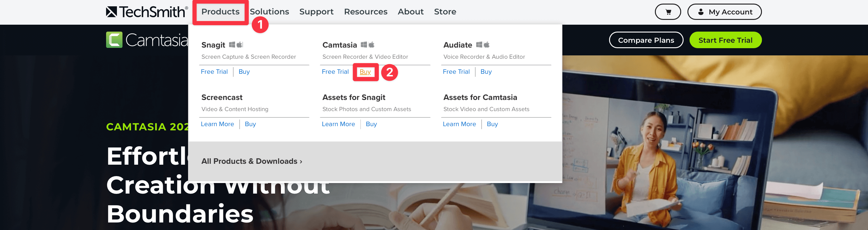868x230 pixels.
Task: Click the Camtasia logo in the dark banner
Action: (147, 40)
